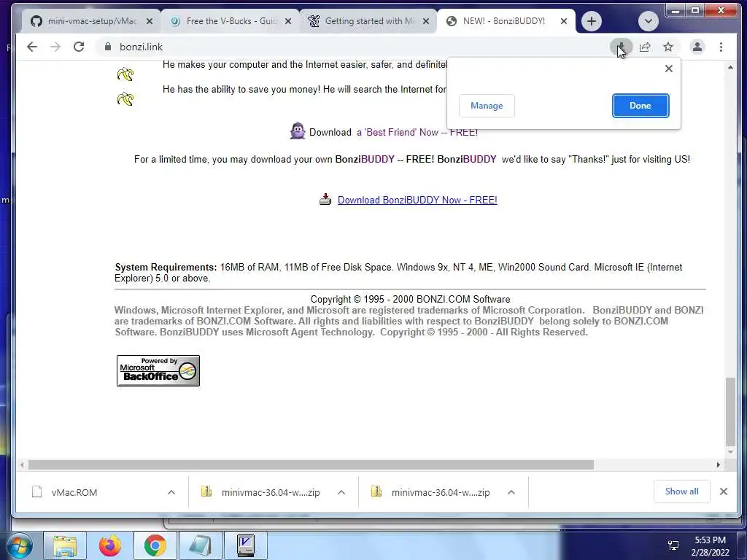Screen dimensions: 747x560
Task: Close the Getting started tab
Action: (x=426, y=21)
